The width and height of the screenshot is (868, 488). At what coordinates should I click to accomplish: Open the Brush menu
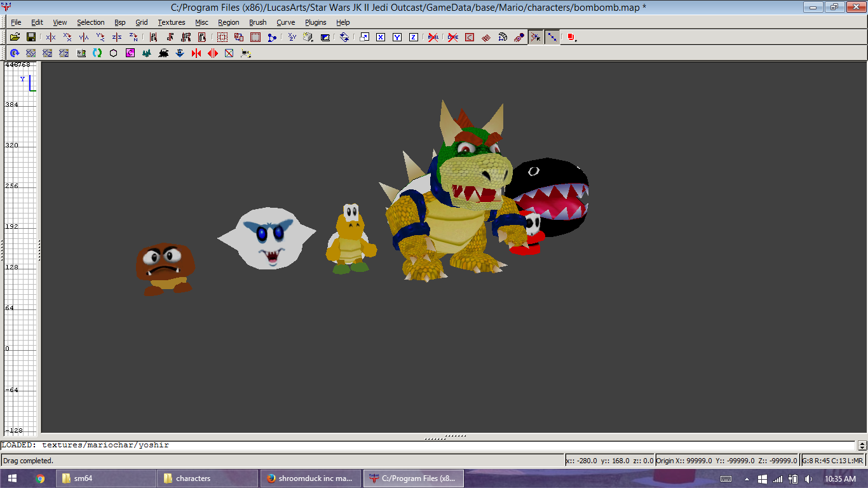[x=258, y=22]
